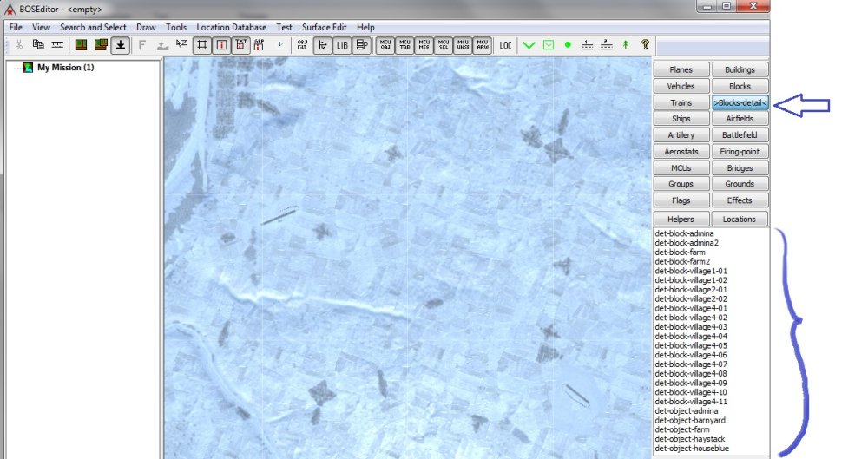Click the copy icon in toolbar
The height and width of the screenshot is (459, 868).
(38, 44)
